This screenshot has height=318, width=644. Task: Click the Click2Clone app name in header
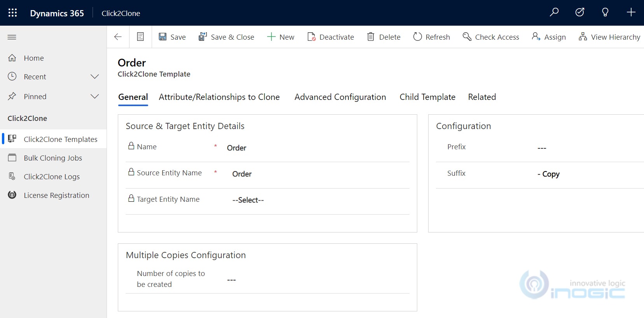click(x=121, y=13)
